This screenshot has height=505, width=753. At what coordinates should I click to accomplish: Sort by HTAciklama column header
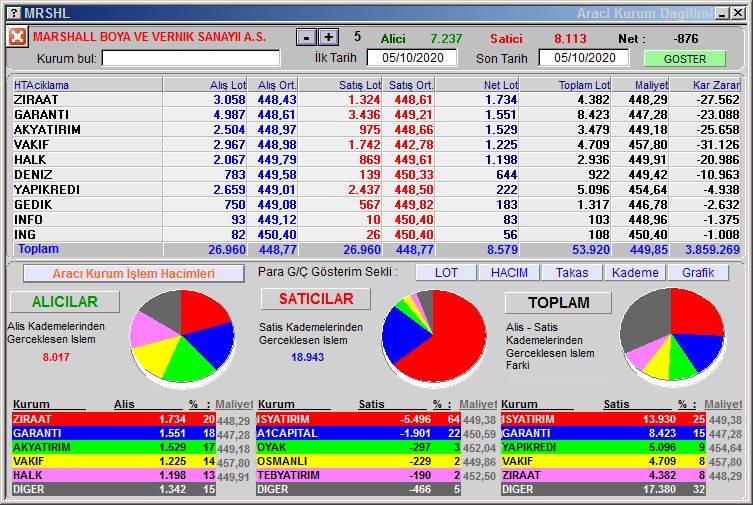coord(88,85)
